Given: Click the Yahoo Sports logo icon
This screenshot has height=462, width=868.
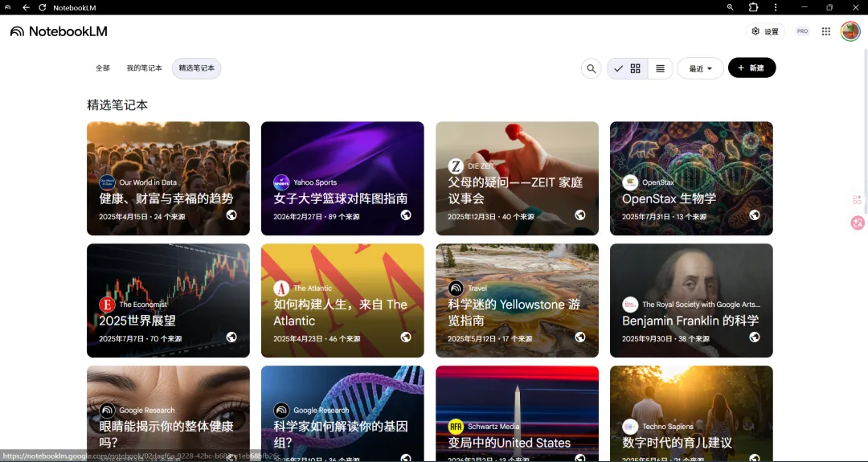Looking at the screenshot, I should pos(281,182).
